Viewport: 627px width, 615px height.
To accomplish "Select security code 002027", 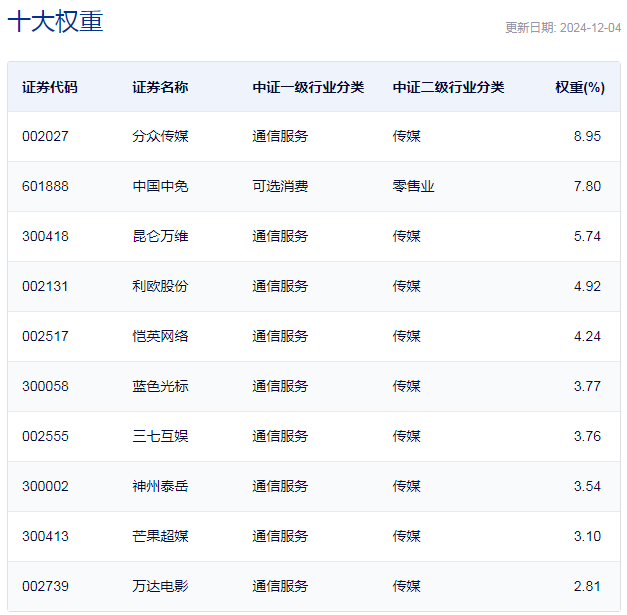I will (45, 136).
